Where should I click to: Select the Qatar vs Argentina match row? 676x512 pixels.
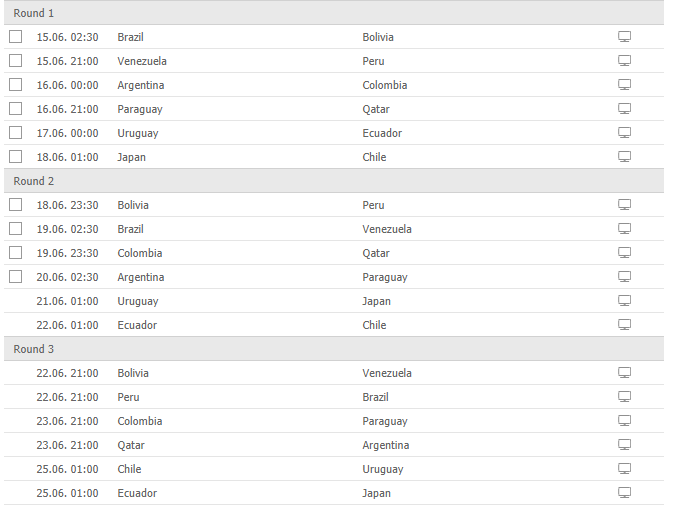[x=334, y=445]
